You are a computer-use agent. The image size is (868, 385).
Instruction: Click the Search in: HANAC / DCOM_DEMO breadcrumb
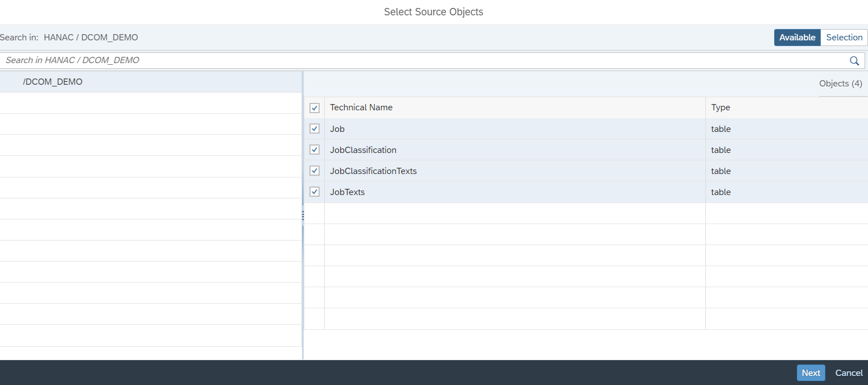point(69,37)
